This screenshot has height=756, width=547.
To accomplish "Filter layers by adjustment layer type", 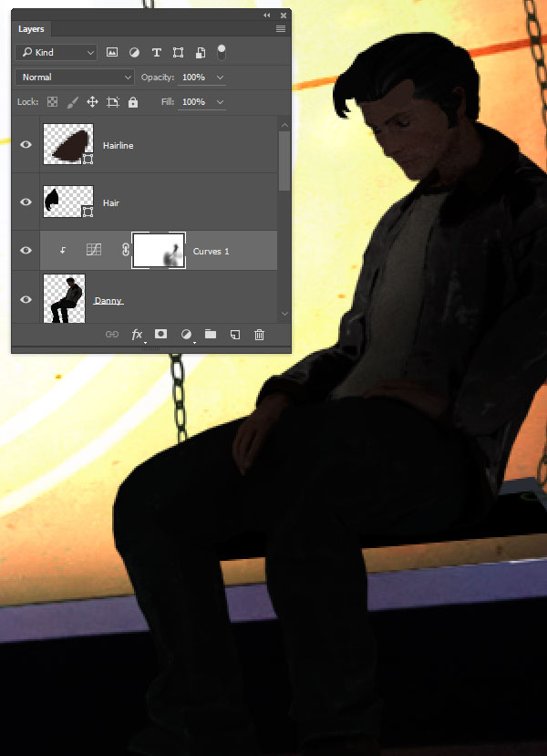I will [134, 53].
